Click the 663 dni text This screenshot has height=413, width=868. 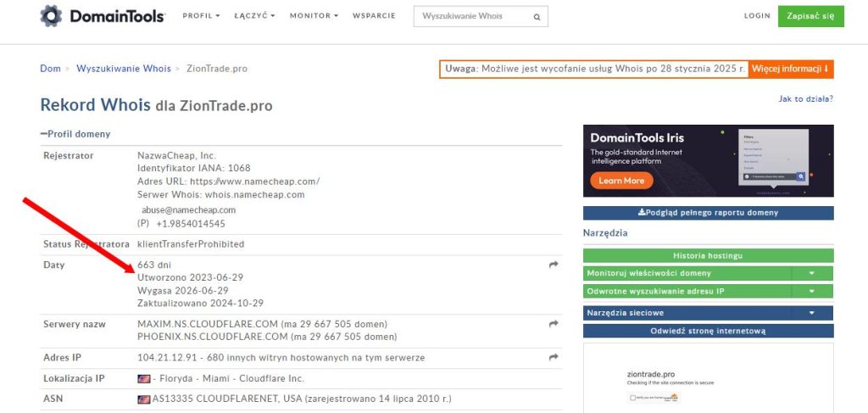click(154, 265)
